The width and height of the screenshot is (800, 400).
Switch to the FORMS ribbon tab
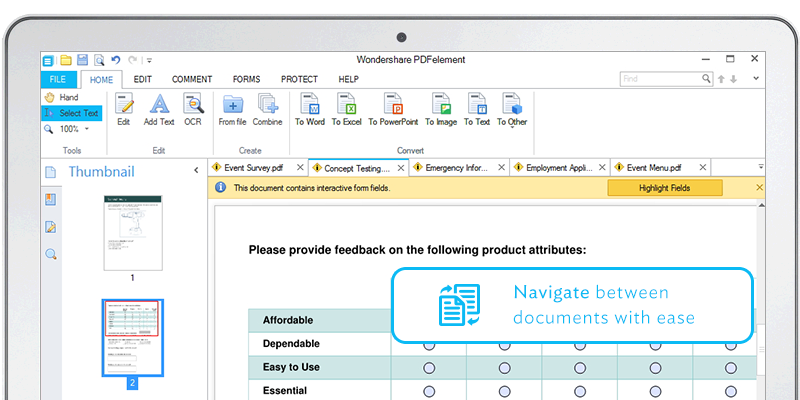[246, 79]
